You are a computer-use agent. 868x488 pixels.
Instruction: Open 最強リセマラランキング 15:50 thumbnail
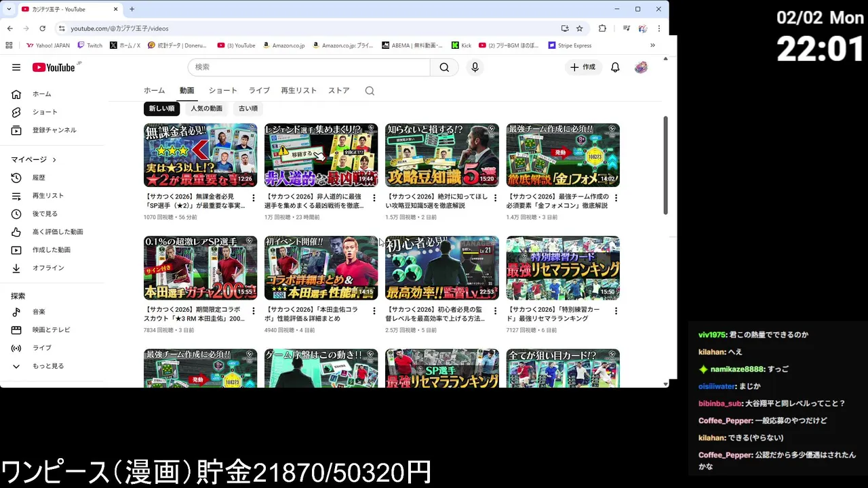[563, 268]
